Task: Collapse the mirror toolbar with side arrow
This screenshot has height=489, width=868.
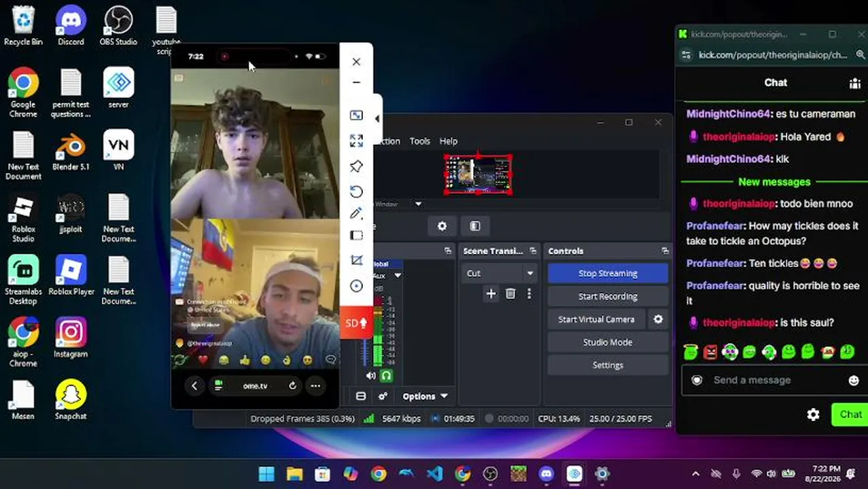Action: (x=377, y=119)
